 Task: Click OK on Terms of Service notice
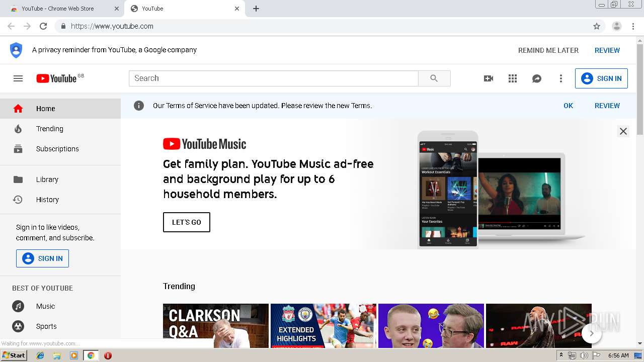pos(568,106)
